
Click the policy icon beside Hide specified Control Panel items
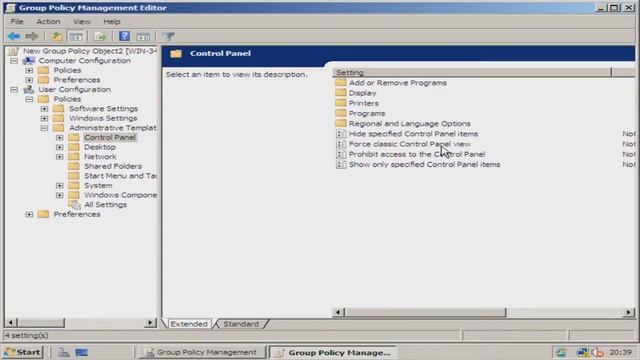point(340,134)
